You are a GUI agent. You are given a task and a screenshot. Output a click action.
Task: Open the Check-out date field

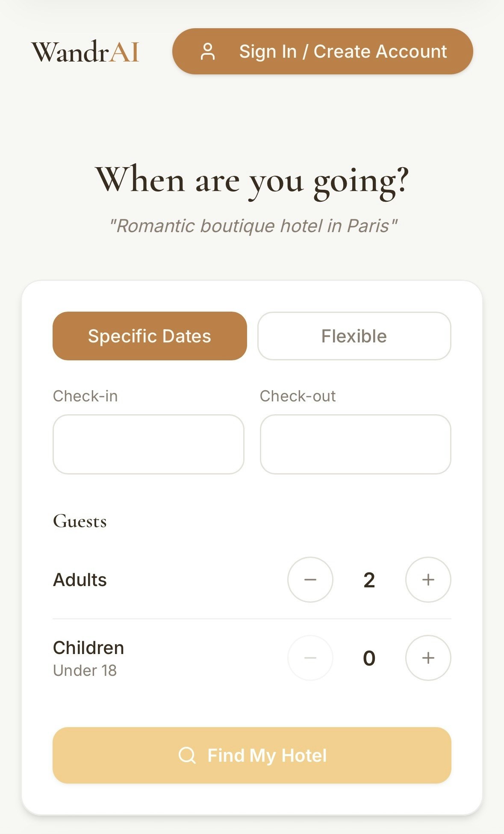pos(355,444)
